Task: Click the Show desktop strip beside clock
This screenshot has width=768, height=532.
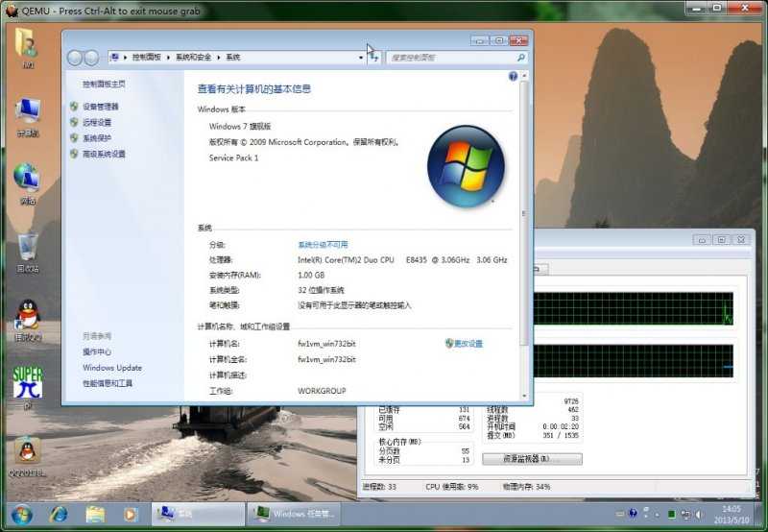Action: pos(758,515)
